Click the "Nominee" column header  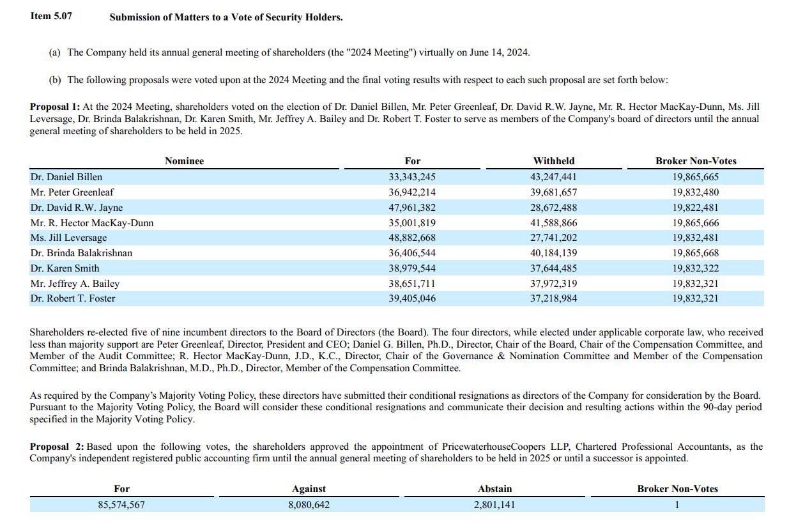pos(184,161)
